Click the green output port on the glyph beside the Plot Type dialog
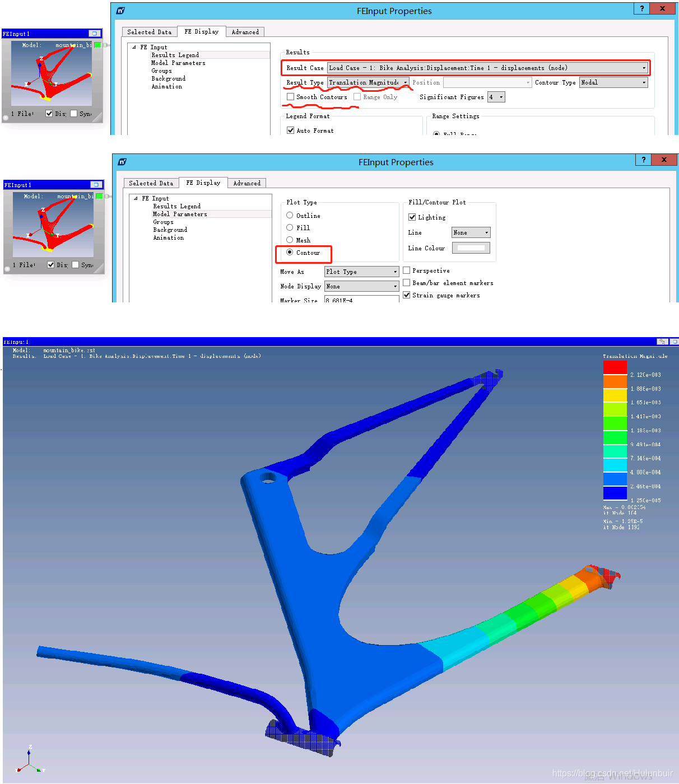Viewport: 679px width, 784px height. click(x=99, y=196)
